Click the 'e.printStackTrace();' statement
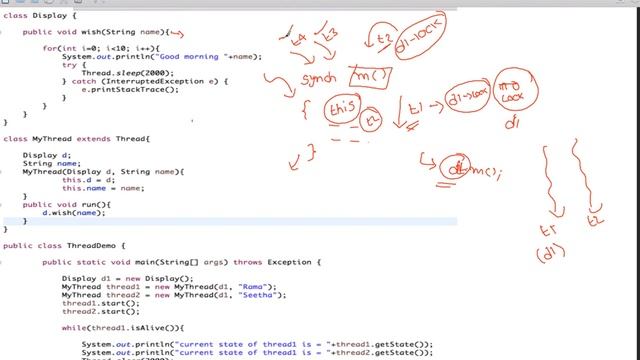640x360 pixels. 130,89
